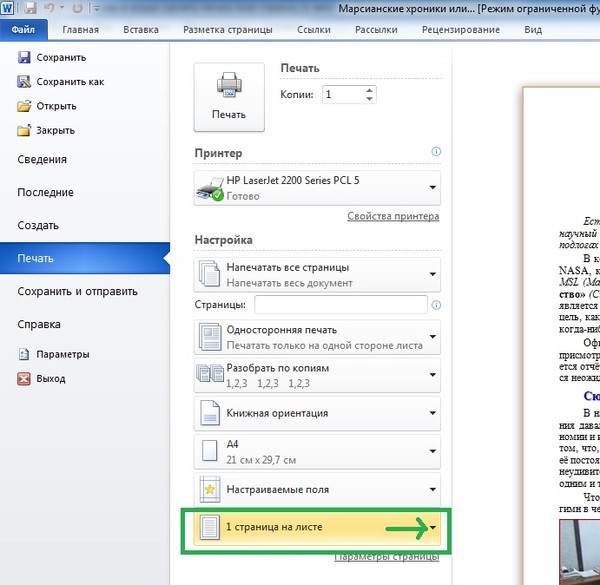
Task: Click the Копии number field
Action: (342, 94)
